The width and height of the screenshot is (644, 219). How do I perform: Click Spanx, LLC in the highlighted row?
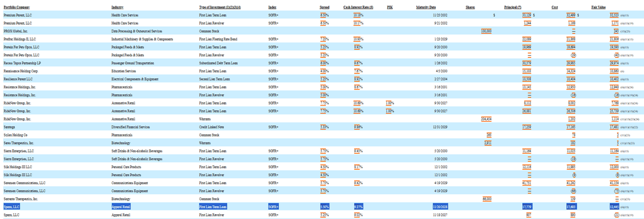pos(12,206)
